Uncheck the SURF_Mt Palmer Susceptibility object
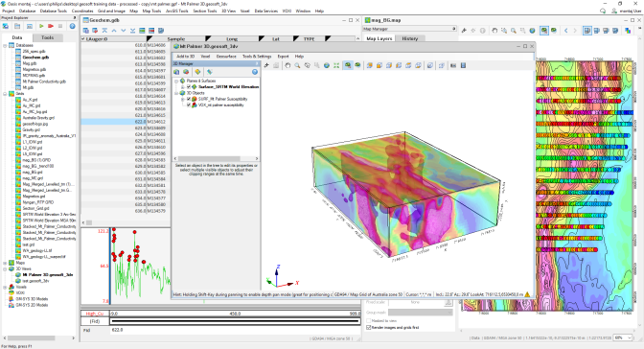The width and height of the screenshot is (644, 349). [x=189, y=99]
